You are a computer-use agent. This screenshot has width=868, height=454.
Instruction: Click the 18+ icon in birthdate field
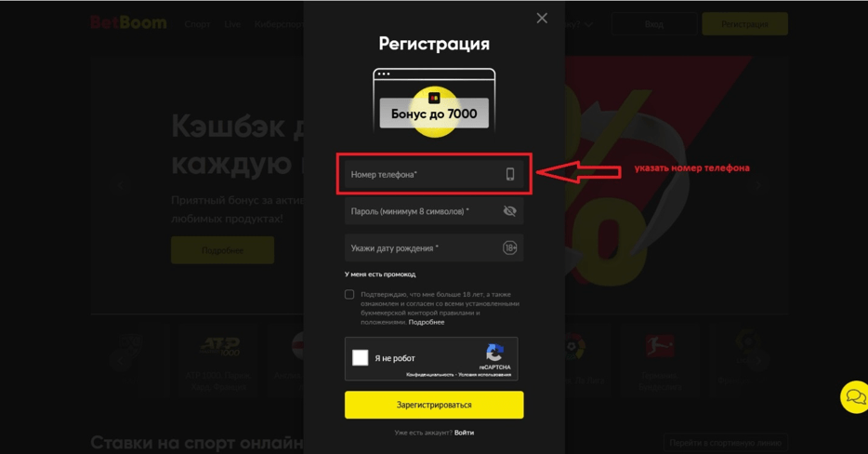pyautogui.click(x=510, y=247)
